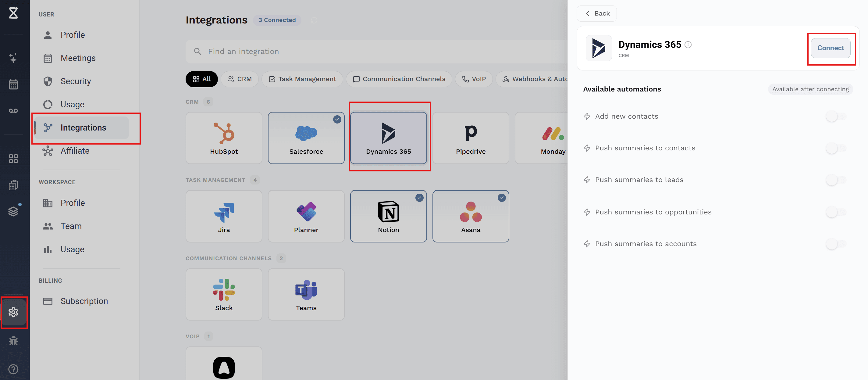Open the clipboard documents icon in left rail
Viewport: 868px width, 380px height.
click(x=13, y=185)
